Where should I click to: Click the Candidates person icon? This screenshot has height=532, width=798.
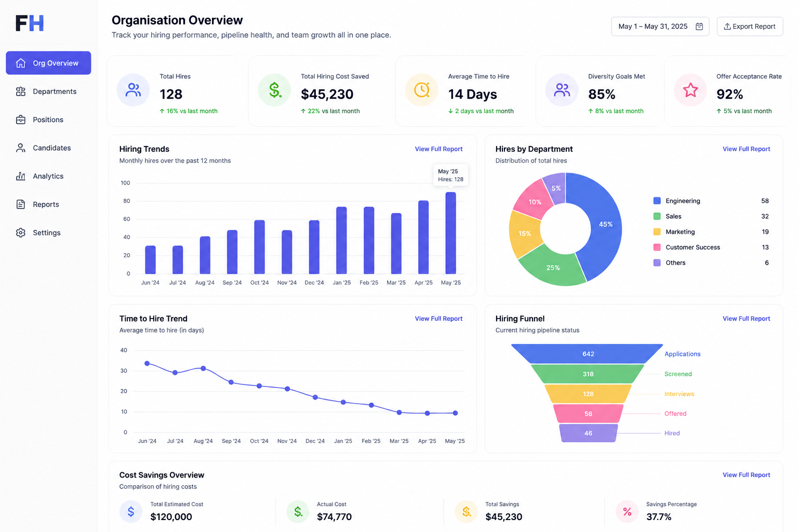coord(21,148)
